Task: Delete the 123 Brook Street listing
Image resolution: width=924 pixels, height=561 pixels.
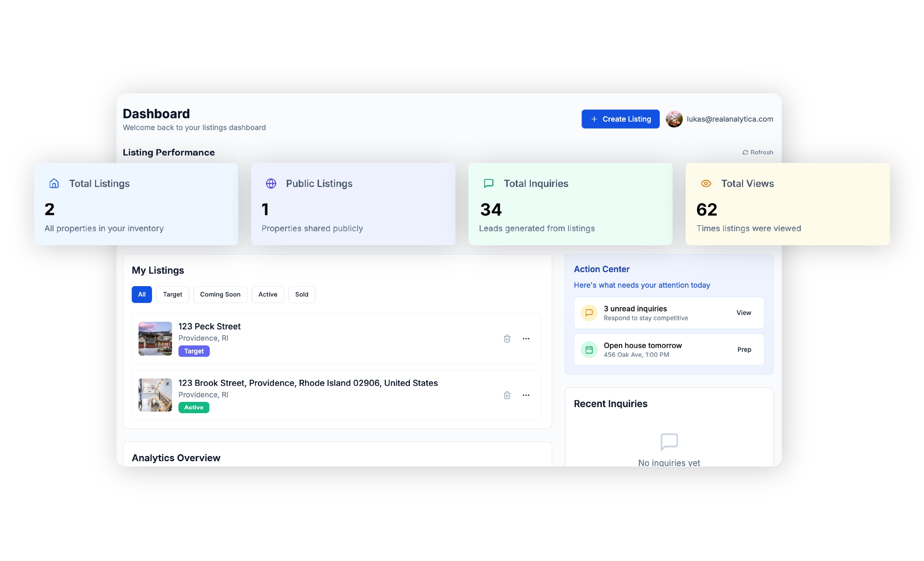Action: [507, 395]
